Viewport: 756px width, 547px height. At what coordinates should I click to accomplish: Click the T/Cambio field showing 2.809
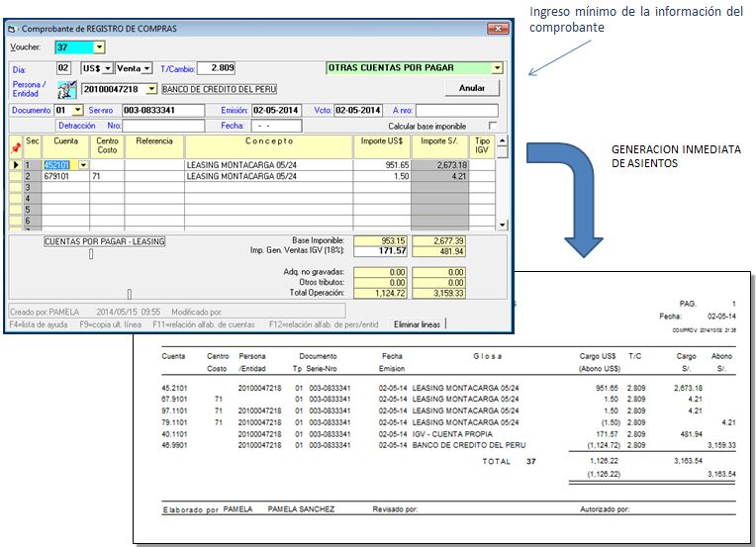216,68
